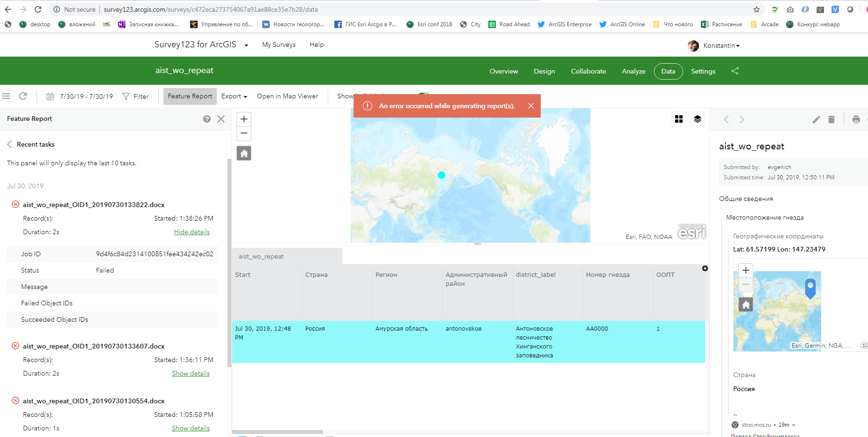Open the My Surveys menu
The image size is (868, 437).
coord(279,44)
